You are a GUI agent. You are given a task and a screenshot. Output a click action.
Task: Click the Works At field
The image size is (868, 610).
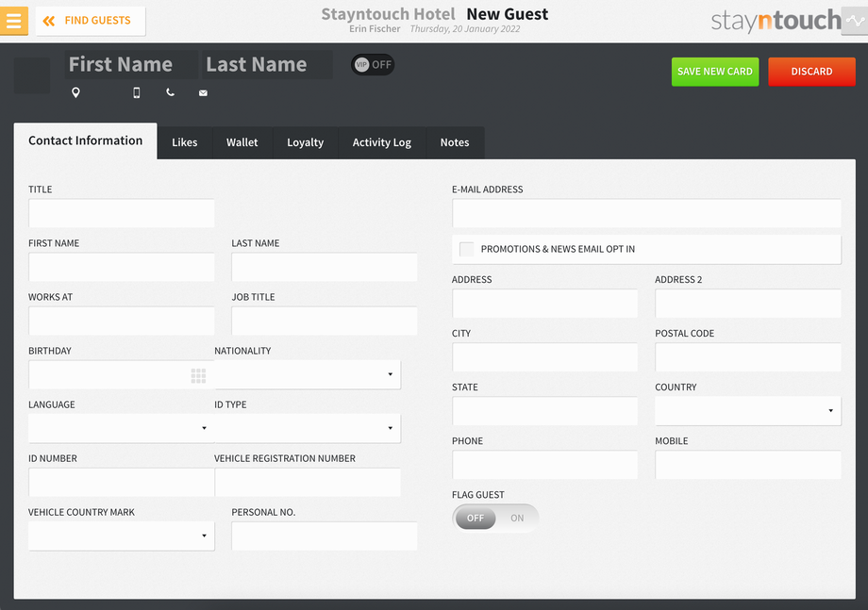coord(121,321)
